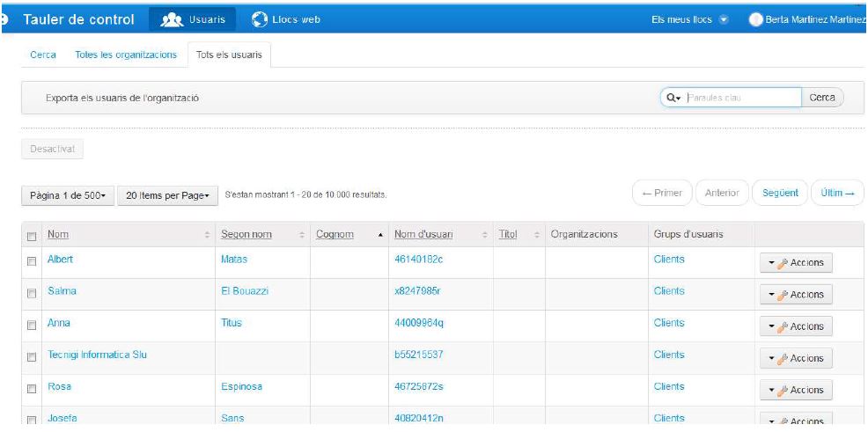This screenshot has height=432, width=868.
Task: Toggle the select-all checkbox in table header
Action: (32, 235)
